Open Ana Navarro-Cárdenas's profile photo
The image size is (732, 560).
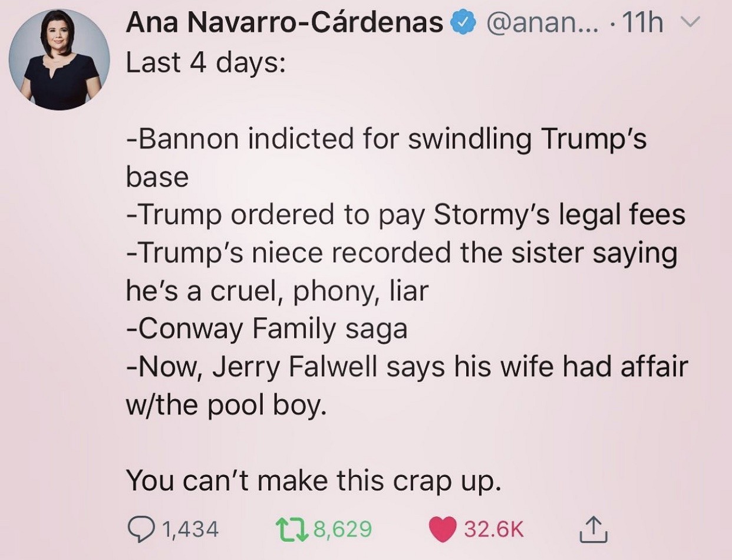point(60,60)
